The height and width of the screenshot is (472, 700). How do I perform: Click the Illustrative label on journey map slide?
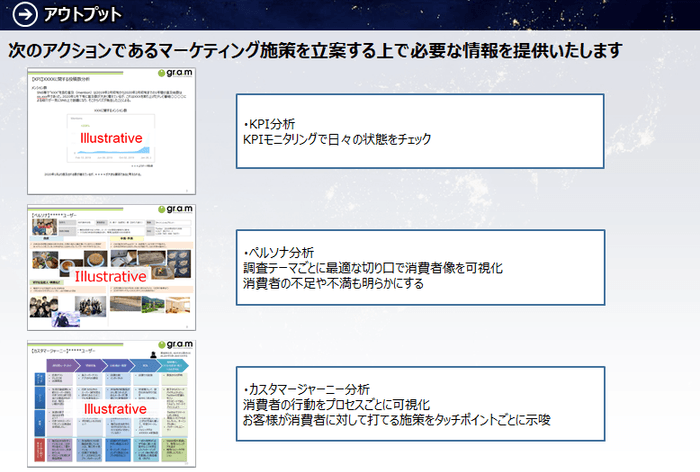coord(113,409)
